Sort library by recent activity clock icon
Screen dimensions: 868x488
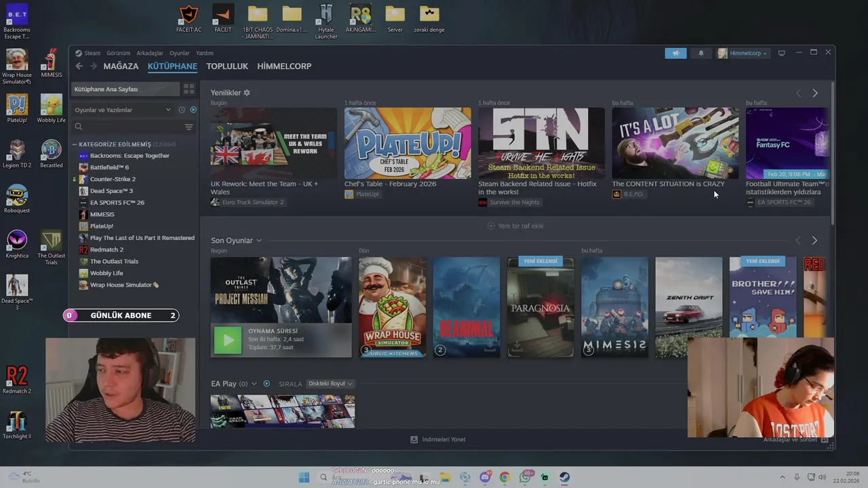point(182,110)
